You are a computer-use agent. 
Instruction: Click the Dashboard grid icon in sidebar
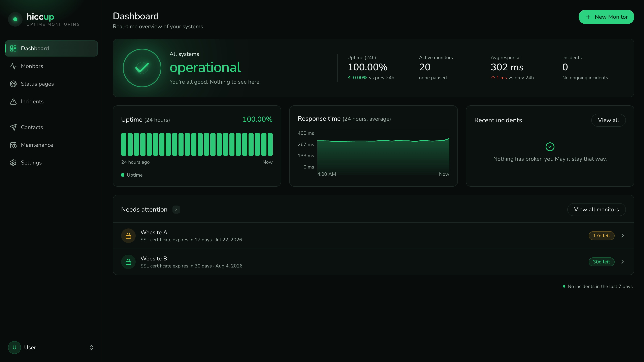(13, 48)
